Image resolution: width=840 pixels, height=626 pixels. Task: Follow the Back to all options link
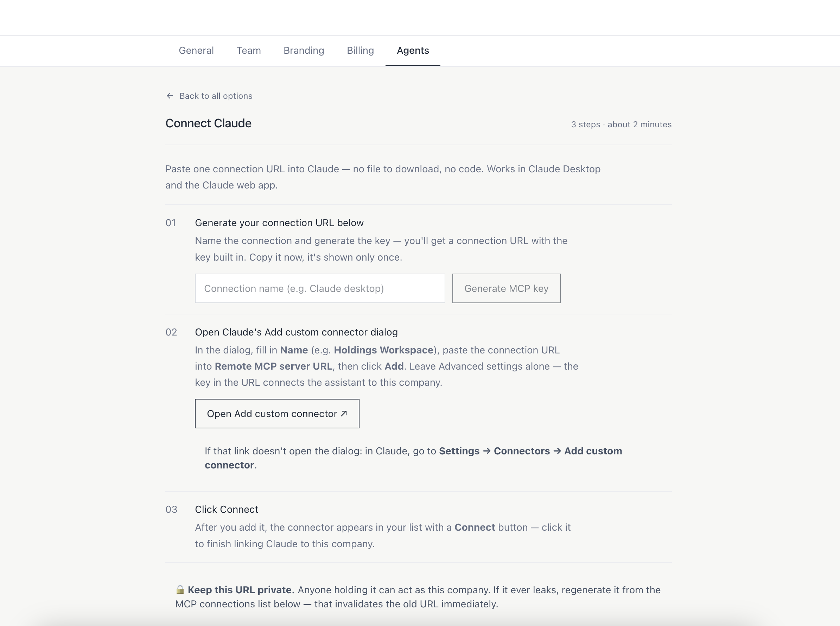coord(209,96)
